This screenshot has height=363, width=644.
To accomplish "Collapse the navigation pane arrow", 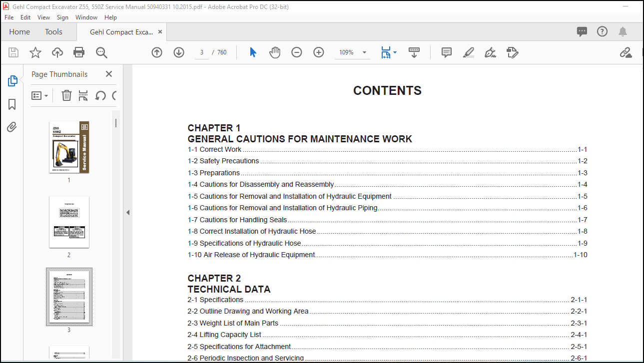I will pos(127,212).
